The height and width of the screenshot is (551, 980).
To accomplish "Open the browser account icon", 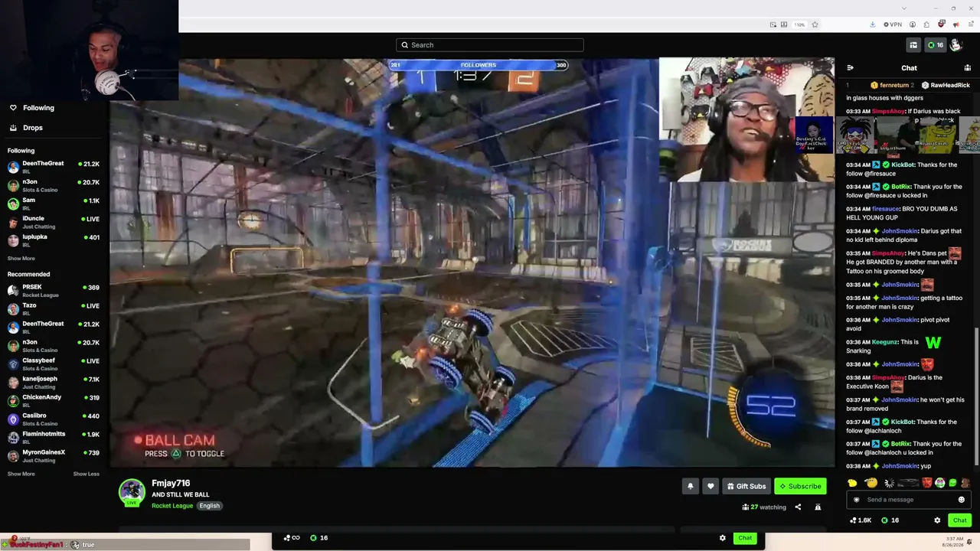I will pyautogui.click(x=912, y=24).
